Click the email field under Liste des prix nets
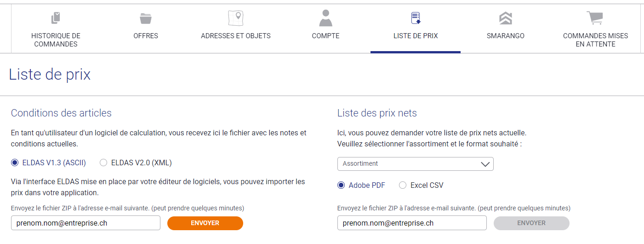This screenshot has height=244, width=644. [412, 223]
